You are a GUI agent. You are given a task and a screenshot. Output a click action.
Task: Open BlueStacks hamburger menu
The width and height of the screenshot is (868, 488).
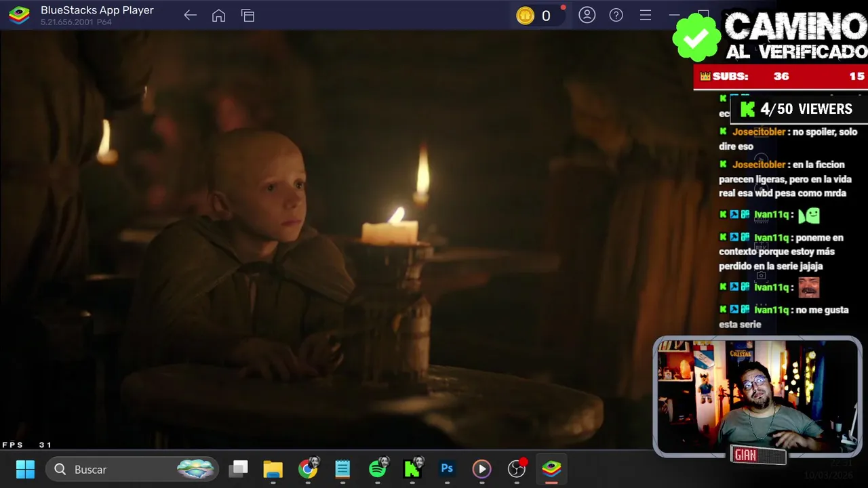(645, 15)
